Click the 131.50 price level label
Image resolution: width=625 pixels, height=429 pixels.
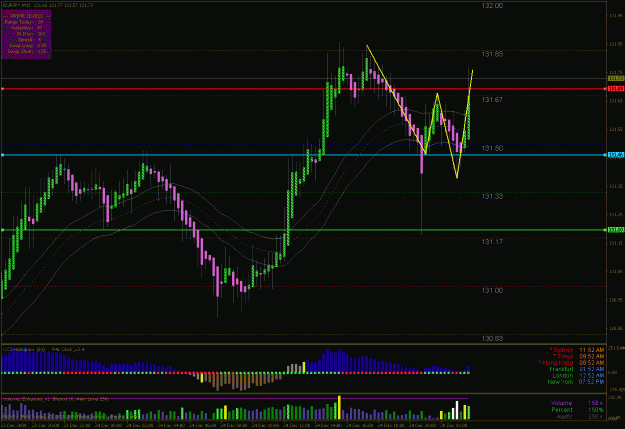(492, 148)
